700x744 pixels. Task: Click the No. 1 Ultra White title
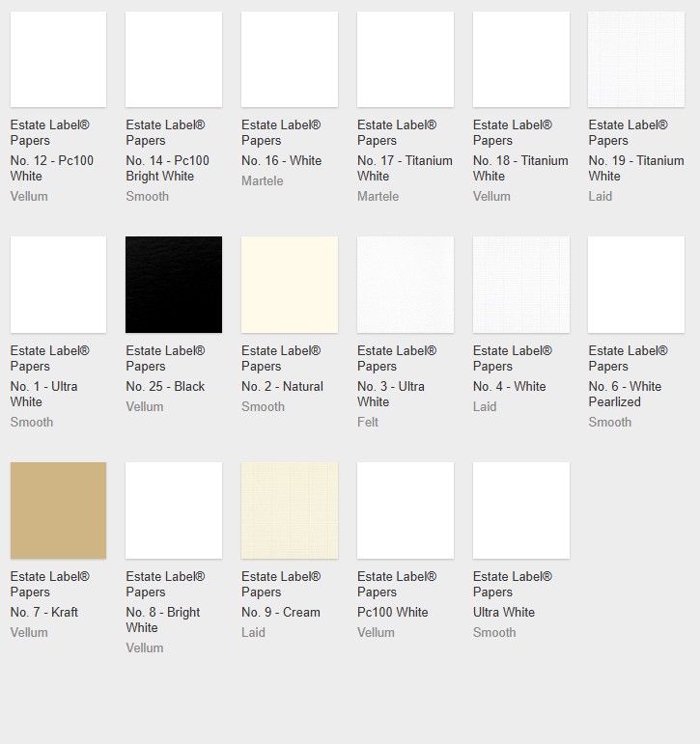pyautogui.click(x=44, y=394)
